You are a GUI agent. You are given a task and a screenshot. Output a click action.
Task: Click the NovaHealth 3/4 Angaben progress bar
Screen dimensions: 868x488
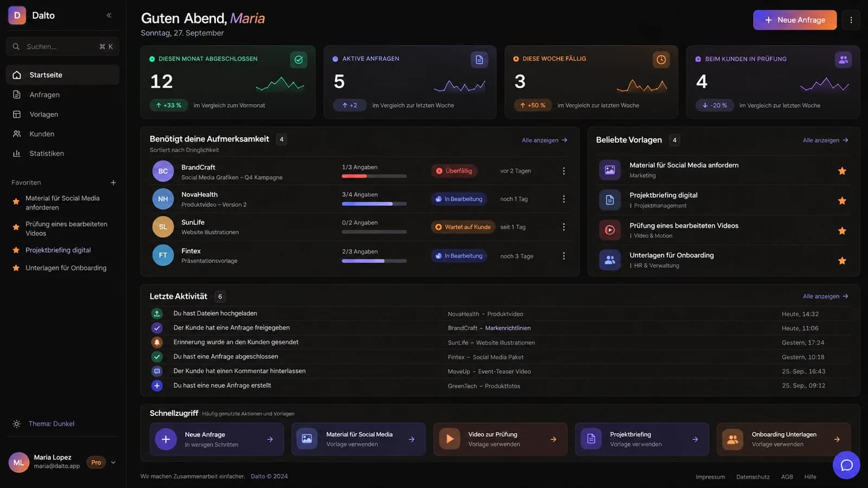click(374, 204)
